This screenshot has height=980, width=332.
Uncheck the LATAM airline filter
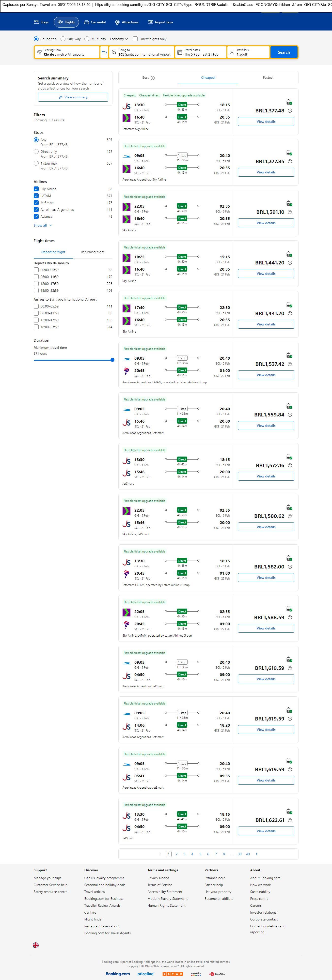click(36, 196)
